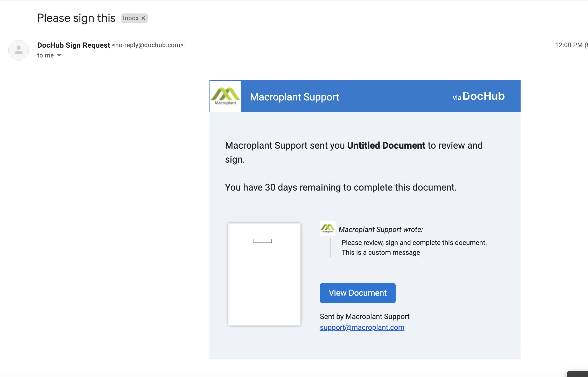
Task: Remove the Inbox label with its X
Action: [143, 18]
